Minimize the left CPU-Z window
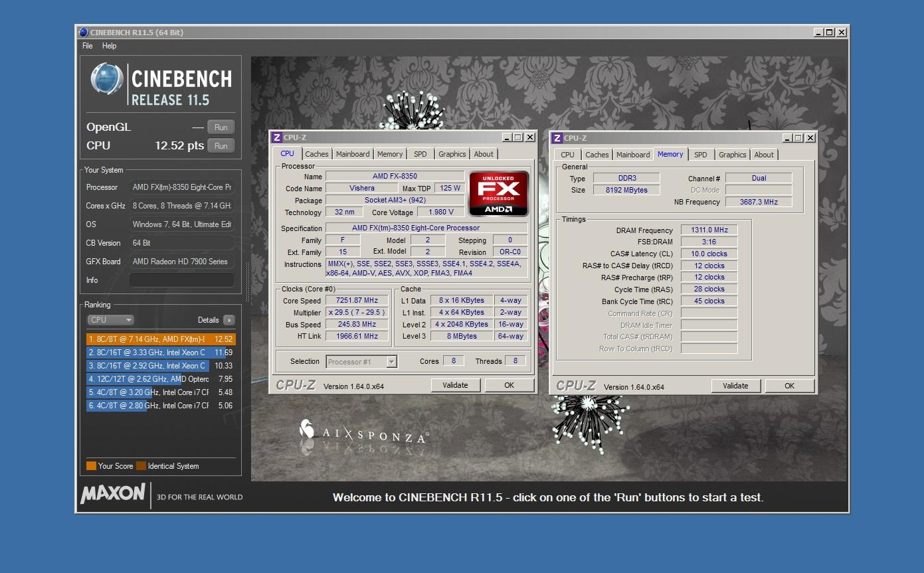 507,137
